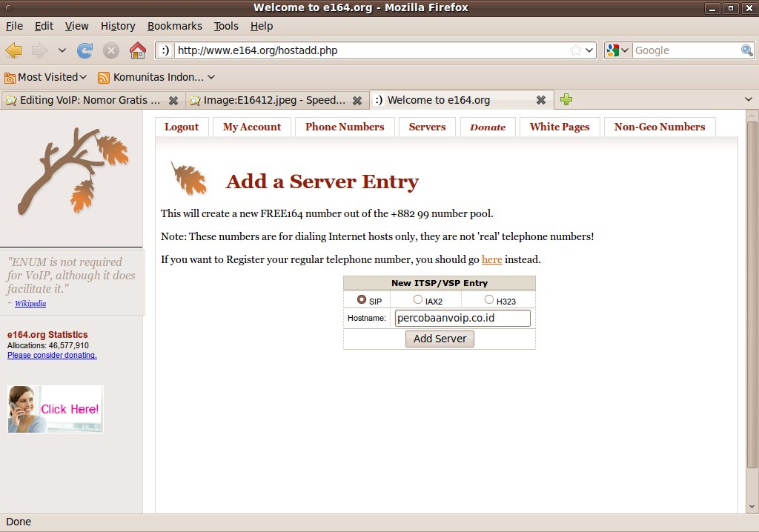Select the IAX2 protocol radio button
This screenshot has height=532, width=759.
(x=418, y=299)
